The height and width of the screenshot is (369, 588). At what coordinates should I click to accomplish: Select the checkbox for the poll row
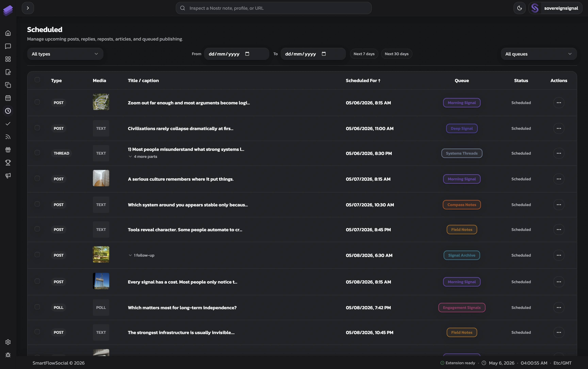37,307
